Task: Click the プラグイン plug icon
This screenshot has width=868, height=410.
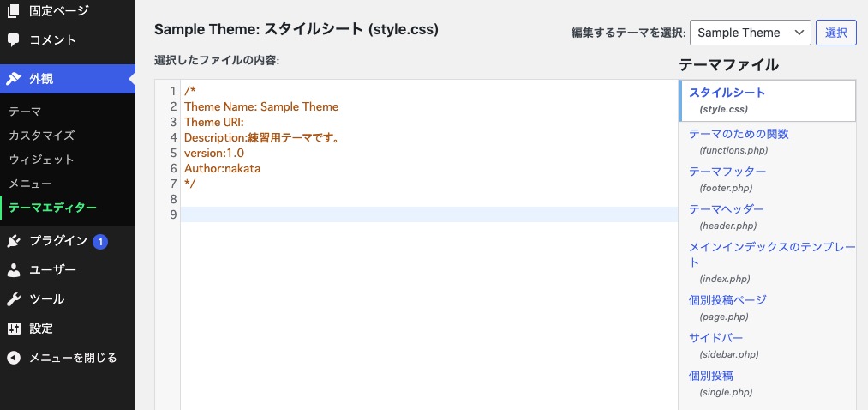Action: [x=14, y=241]
